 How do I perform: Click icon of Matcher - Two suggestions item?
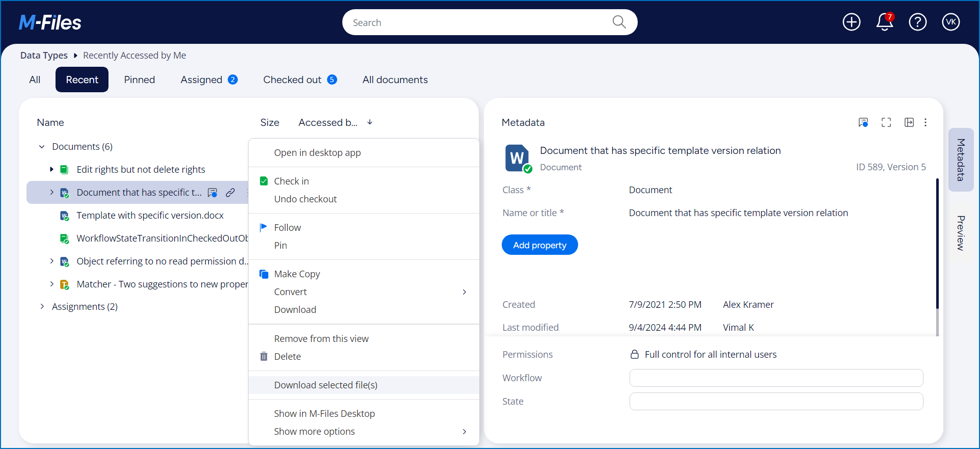[64, 284]
